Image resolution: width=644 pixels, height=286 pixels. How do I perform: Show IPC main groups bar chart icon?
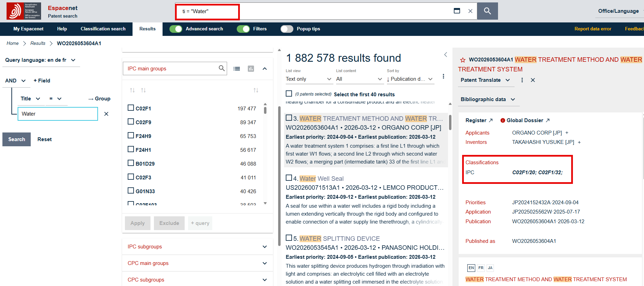251,69
